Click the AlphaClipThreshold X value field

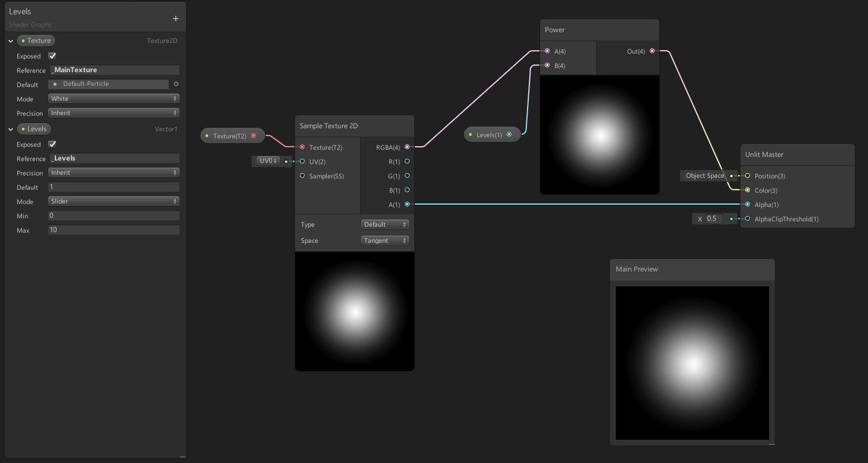(x=714, y=219)
